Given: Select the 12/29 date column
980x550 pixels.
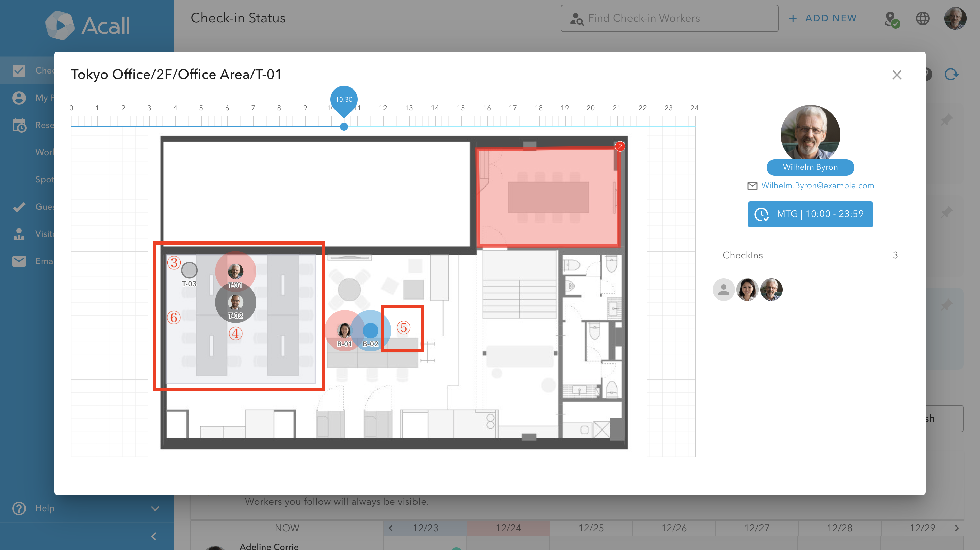Looking at the screenshot, I should (922, 528).
